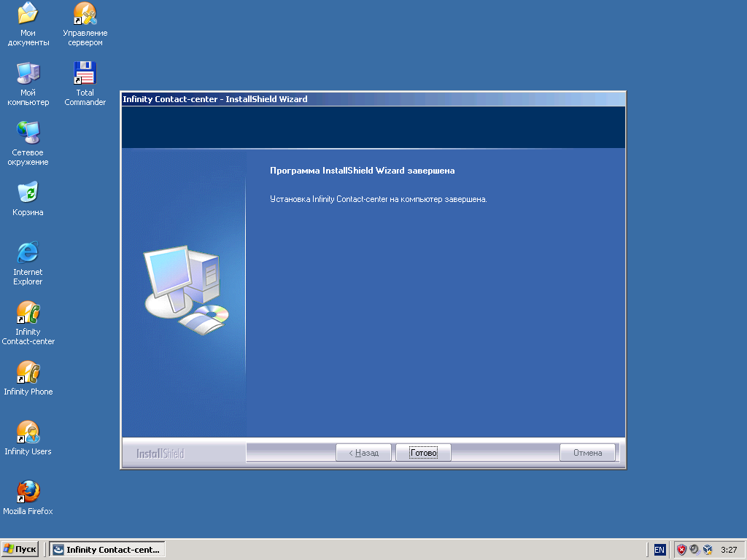Select the Мой компьютер desktop icon
This screenshot has height=560, width=747.
pos(28,74)
